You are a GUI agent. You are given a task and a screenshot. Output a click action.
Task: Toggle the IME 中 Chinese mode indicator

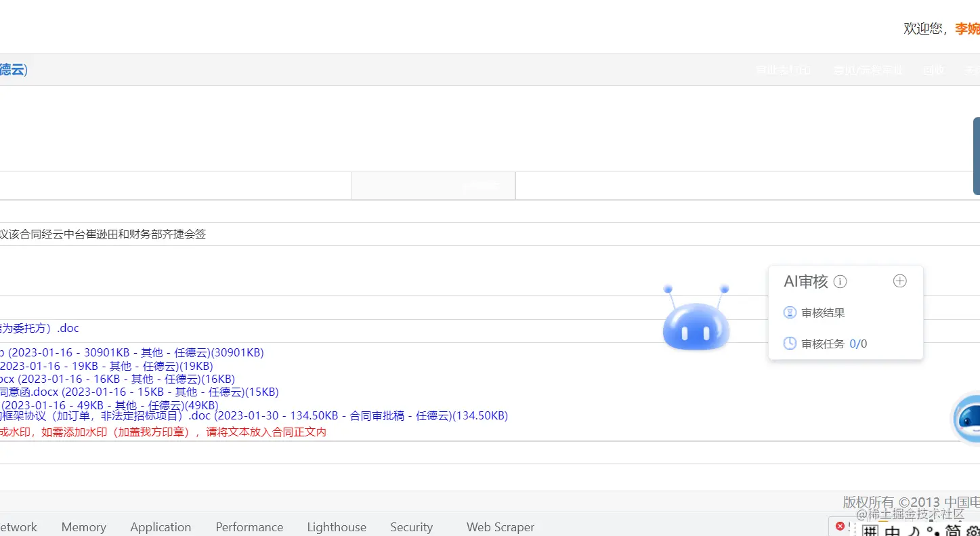tap(893, 531)
